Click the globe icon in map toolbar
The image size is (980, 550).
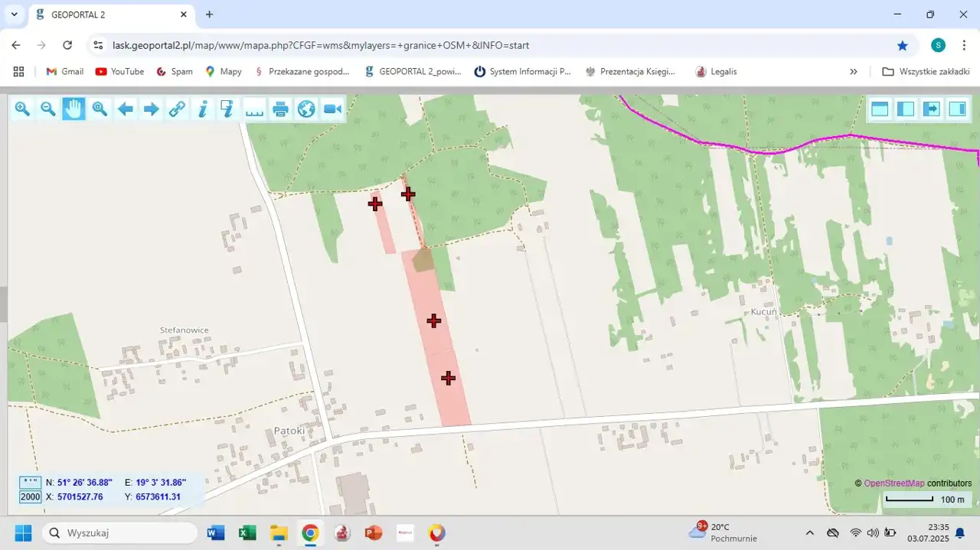pos(306,109)
